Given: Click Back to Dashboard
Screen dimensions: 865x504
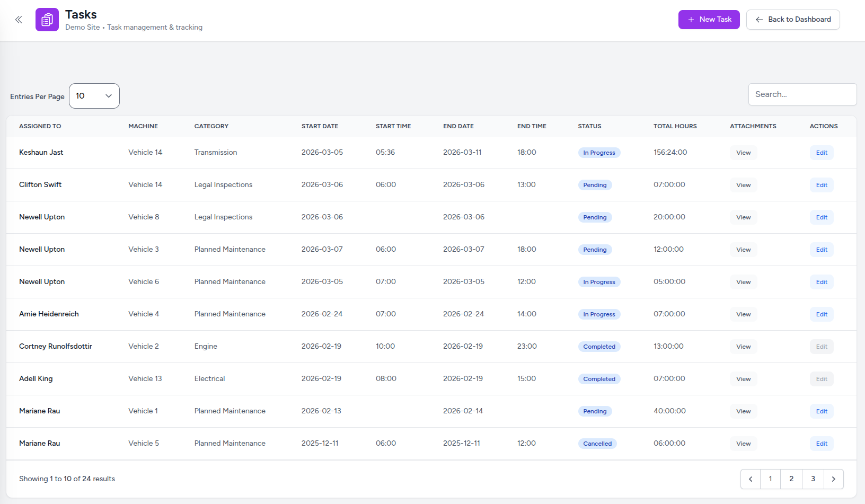Looking at the screenshot, I should (793, 19).
